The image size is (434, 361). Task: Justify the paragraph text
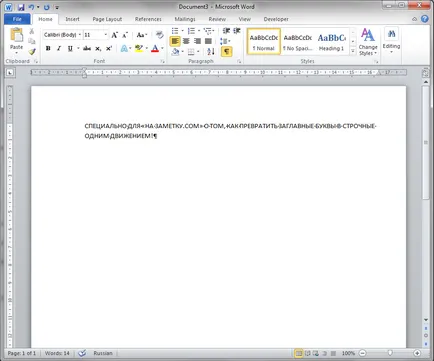[208, 41]
